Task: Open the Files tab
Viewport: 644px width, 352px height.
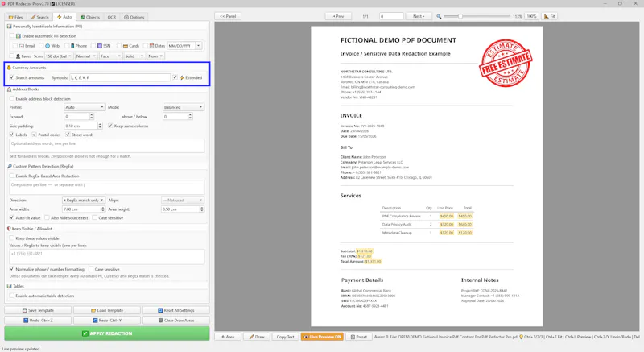Action: (15, 17)
